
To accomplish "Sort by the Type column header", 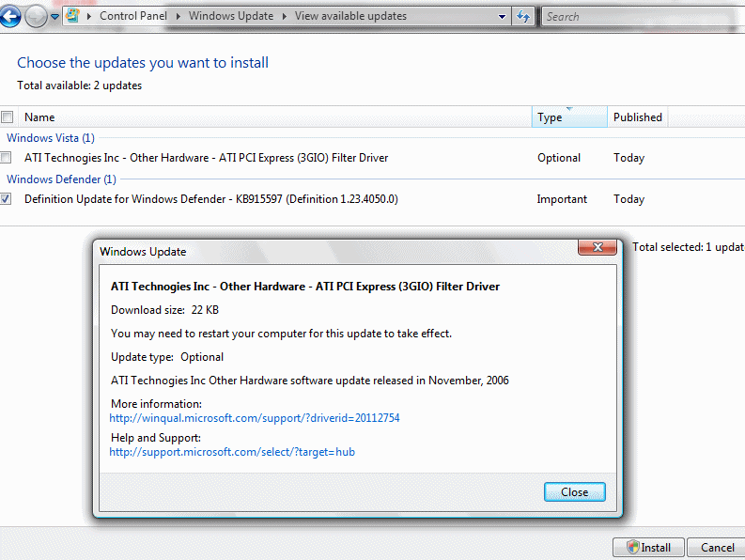I will 568,117.
